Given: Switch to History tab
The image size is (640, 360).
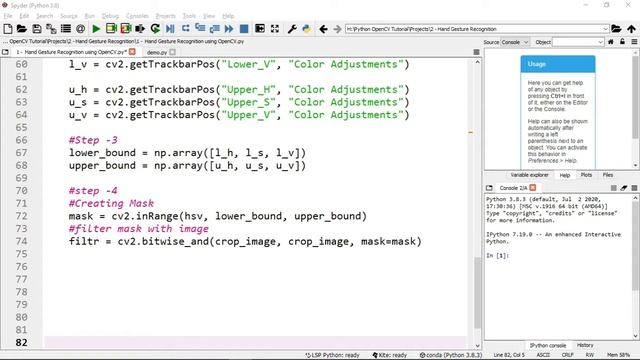Looking at the screenshot, I should pos(585,345).
